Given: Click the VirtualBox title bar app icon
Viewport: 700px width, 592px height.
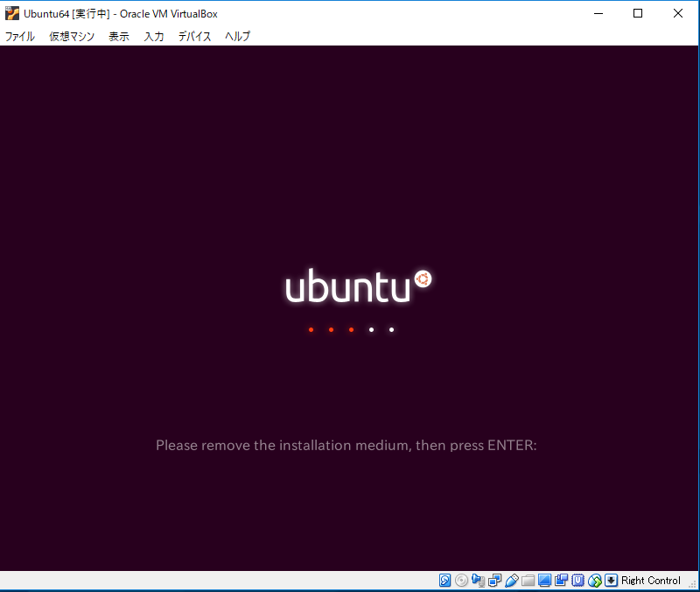Looking at the screenshot, I should click(12, 13).
